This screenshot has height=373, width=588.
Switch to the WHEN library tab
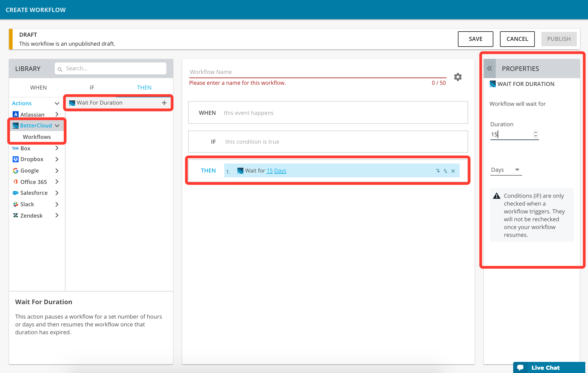coord(38,87)
